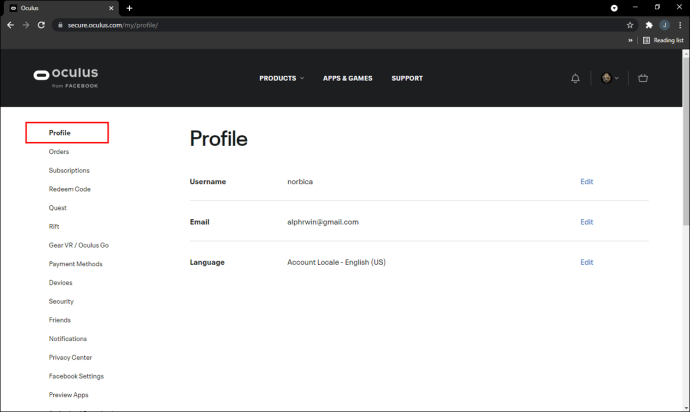Open Preview Apps

point(69,395)
